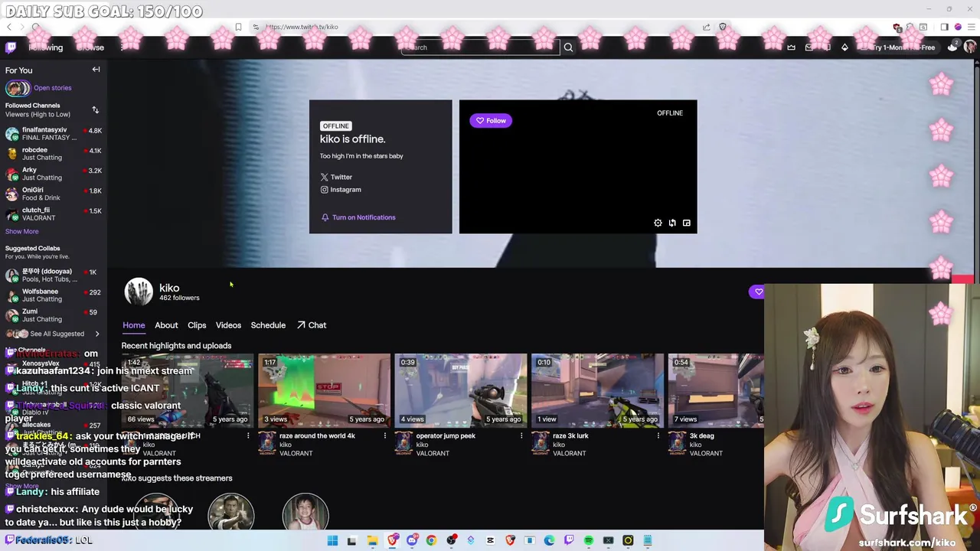Screen dimensions: 980x551
Task: Switch player to picture-in-picture mode
Action: tap(687, 223)
